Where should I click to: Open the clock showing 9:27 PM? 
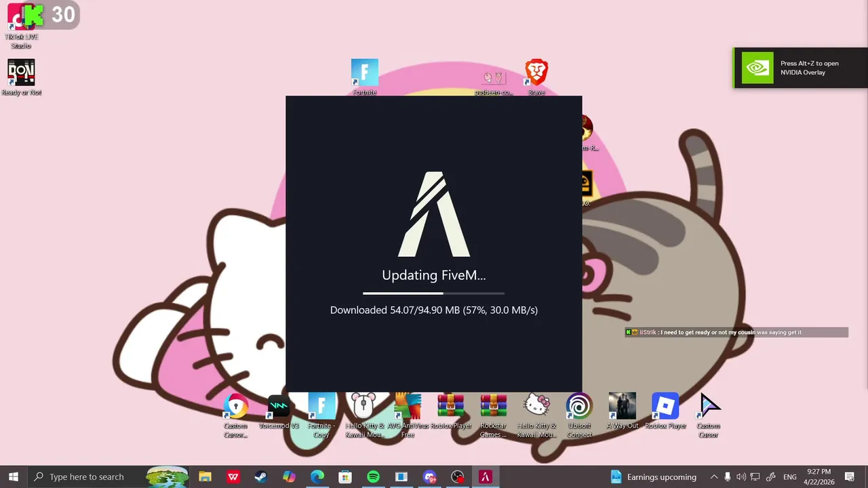[x=819, y=476]
